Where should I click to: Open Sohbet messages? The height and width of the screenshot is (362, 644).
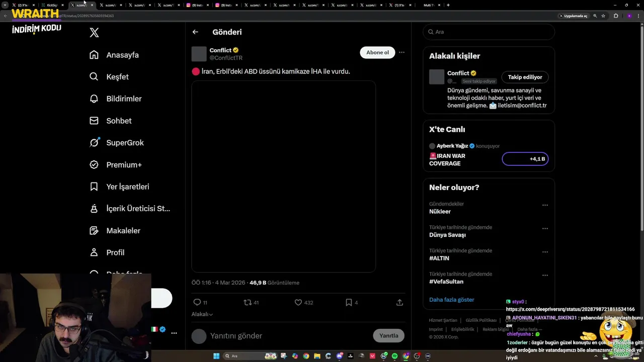click(x=111, y=121)
